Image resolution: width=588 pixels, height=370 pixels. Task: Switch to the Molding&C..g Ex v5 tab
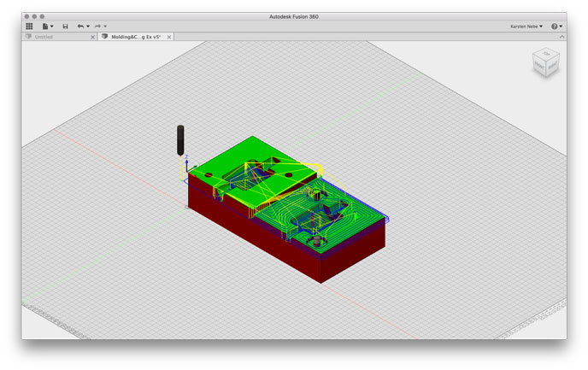(x=136, y=37)
